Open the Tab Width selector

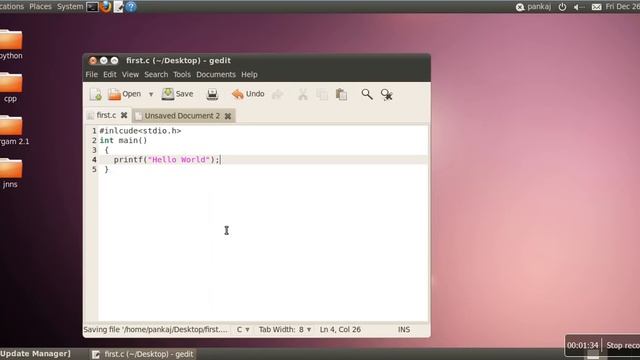click(x=285, y=329)
